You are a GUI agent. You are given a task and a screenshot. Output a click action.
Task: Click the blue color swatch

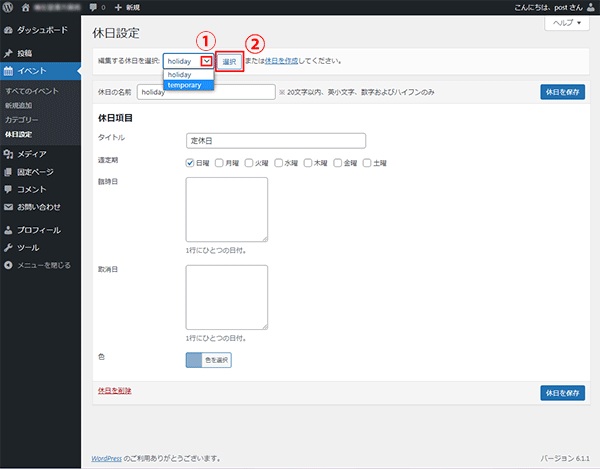pyautogui.click(x=194, y=360)
